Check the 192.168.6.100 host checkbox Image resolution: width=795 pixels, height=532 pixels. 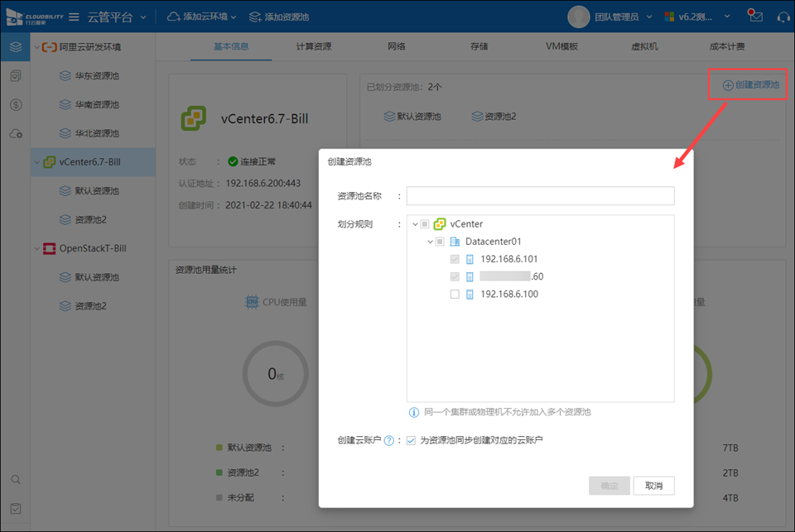click(x=455, y=295)
